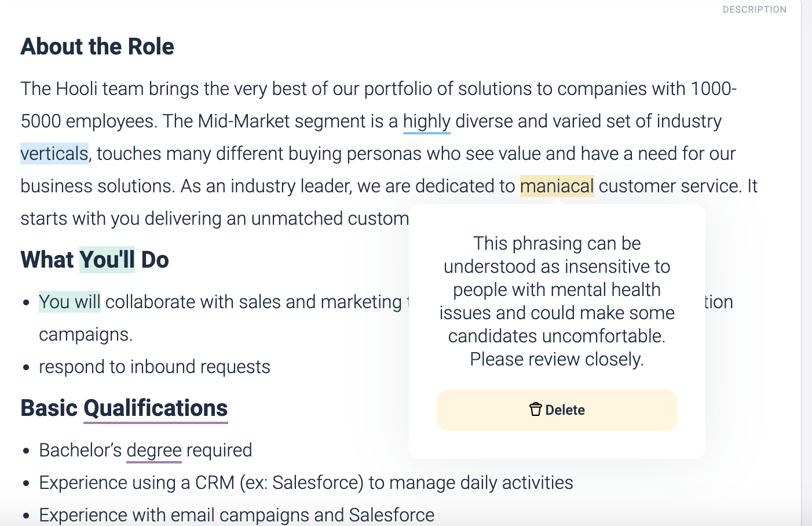
Task: Click the trash icon on Delete button
Action: click(x=535, y=410)
